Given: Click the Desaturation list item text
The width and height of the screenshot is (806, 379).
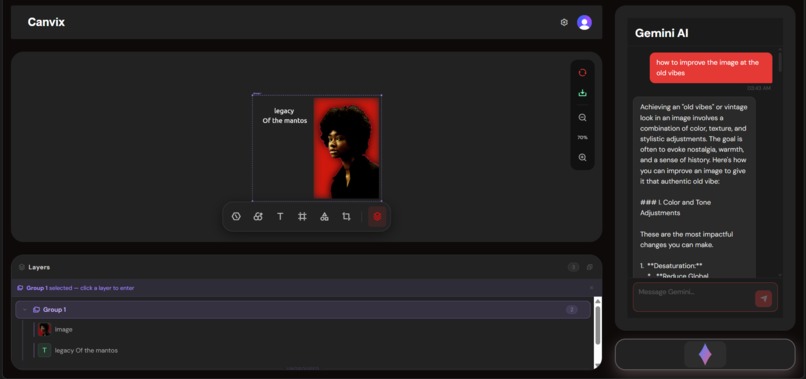Looking at the screenshot, I should click(x=674, y=265).
